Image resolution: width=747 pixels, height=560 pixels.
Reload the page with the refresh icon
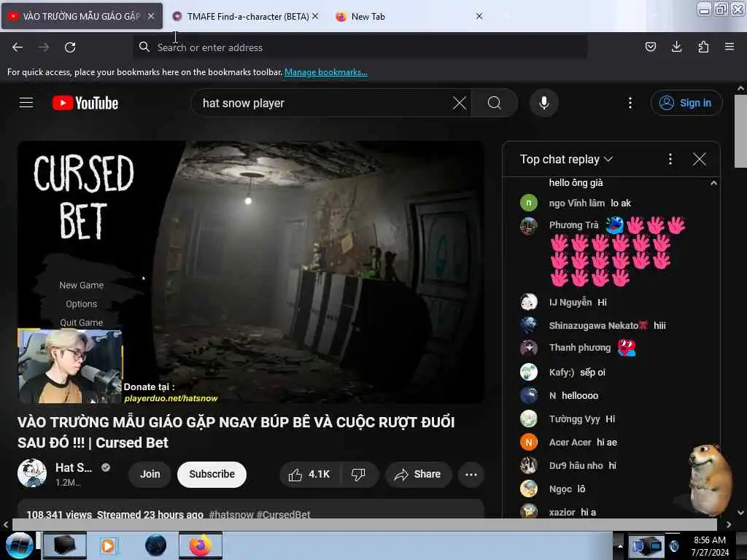[x=70, y=47]
